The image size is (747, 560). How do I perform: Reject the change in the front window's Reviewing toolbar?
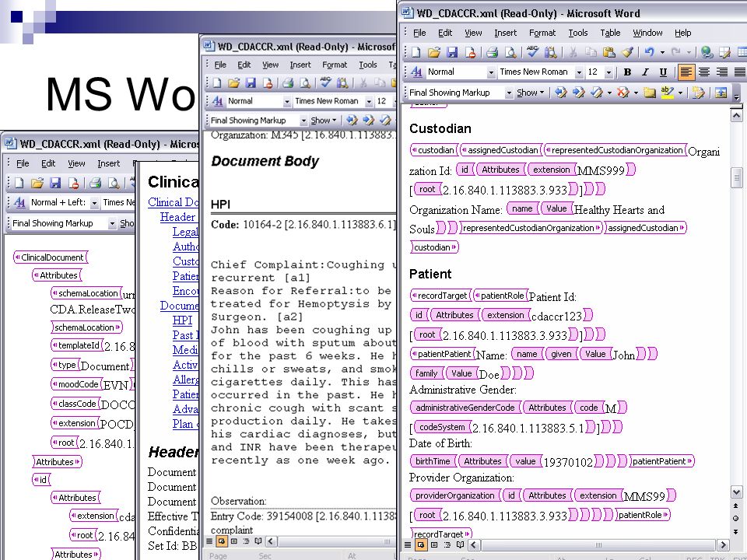tap(622, 93)
